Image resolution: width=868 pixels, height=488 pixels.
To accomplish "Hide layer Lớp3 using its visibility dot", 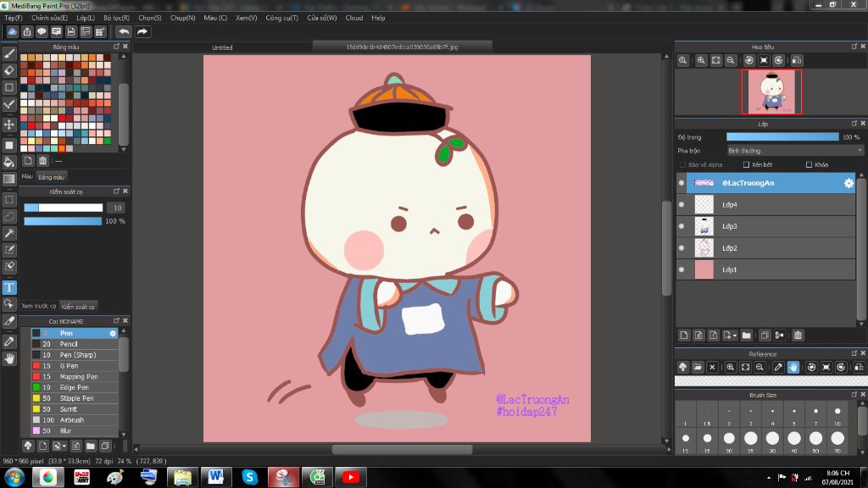I will (682, 226).
